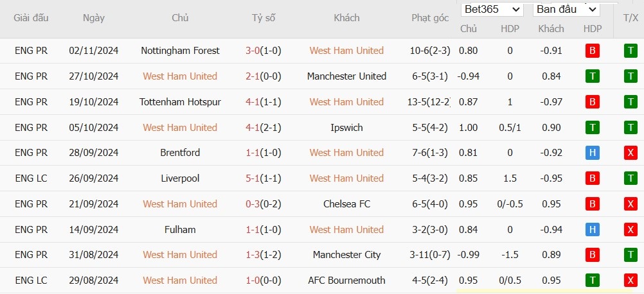Open the Manchester United team link

tap(346, 76)
